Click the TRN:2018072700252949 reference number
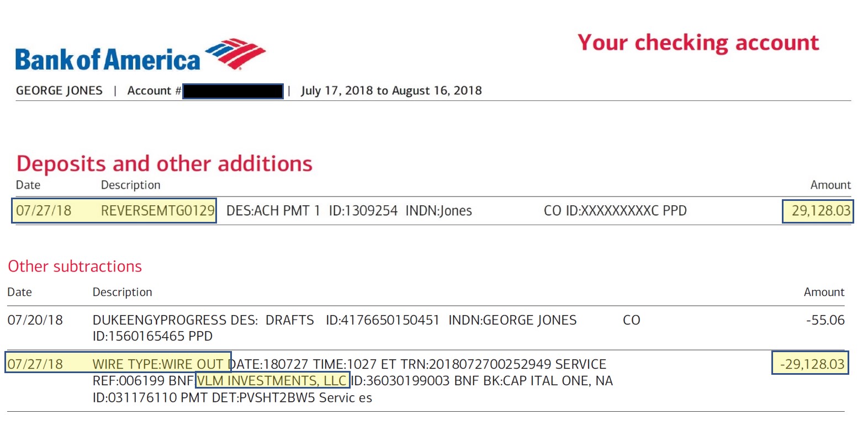Screen dimensions: 868x425 pyautogui.click(x=476, y=364)
